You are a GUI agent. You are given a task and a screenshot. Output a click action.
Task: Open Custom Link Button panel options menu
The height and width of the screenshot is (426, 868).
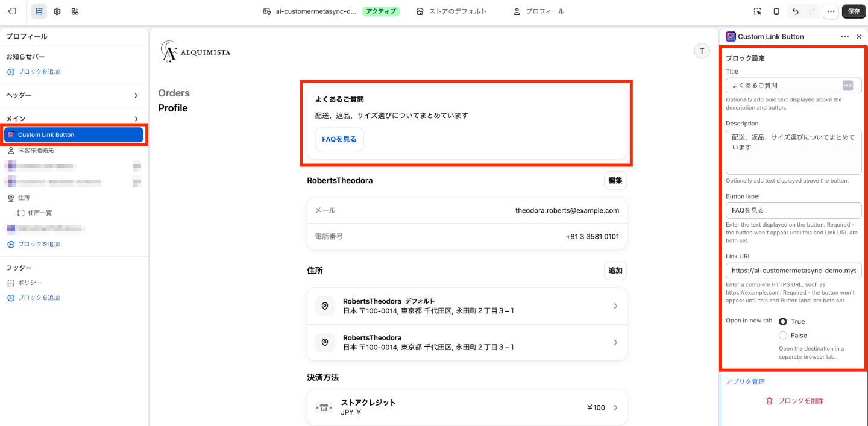click(845, 37)
